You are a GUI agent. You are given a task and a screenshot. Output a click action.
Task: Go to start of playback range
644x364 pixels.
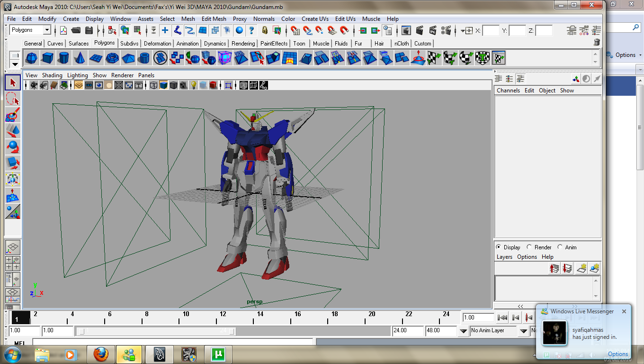click(x=503, y=318)
